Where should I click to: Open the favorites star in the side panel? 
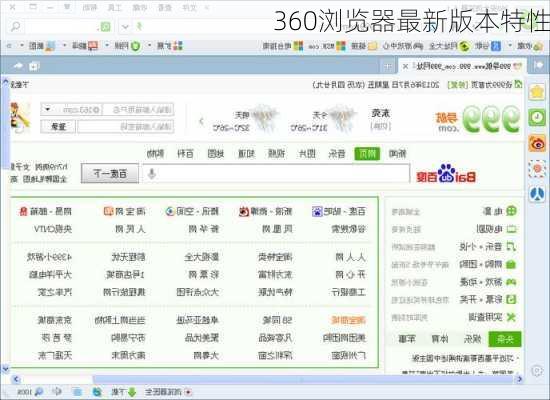point(537,93)
